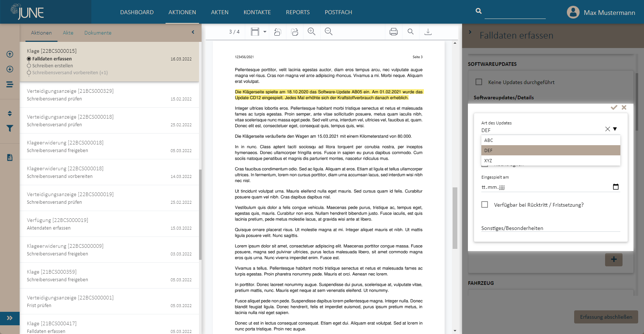This screenshot has width=644, height=334.
Task: Download the document
Action: point(428,32)
